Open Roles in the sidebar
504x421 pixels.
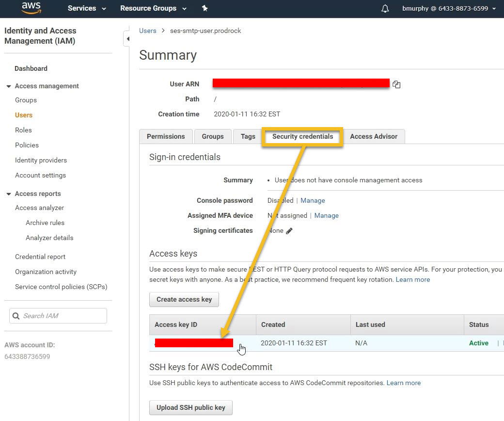coord(23,130)
